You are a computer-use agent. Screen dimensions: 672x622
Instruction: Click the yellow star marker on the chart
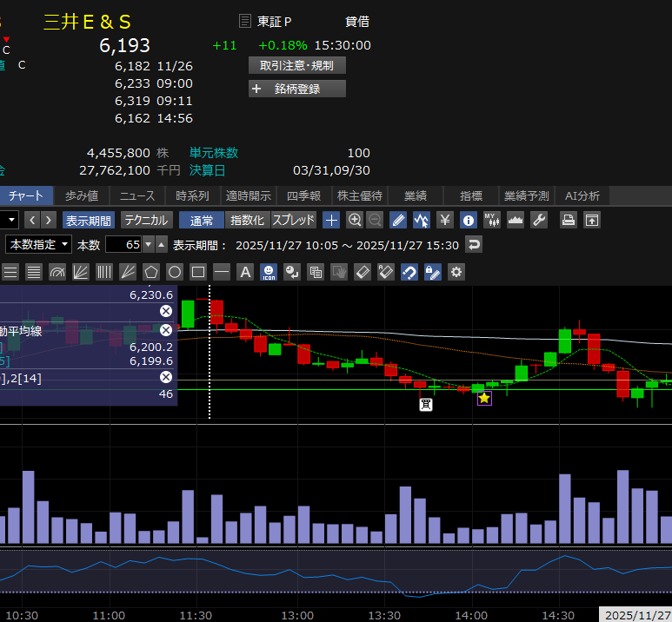click(x=484, y=398)
